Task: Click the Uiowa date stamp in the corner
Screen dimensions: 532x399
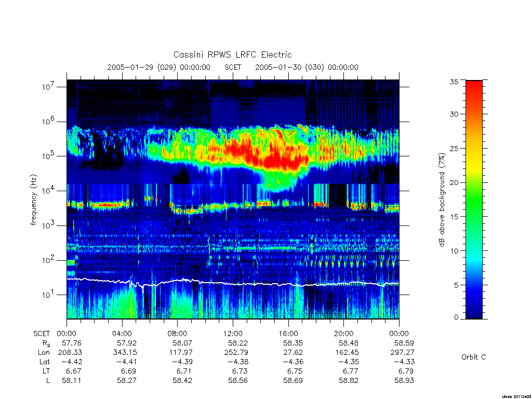Action: pyautogui.click(x=516, y=396)
